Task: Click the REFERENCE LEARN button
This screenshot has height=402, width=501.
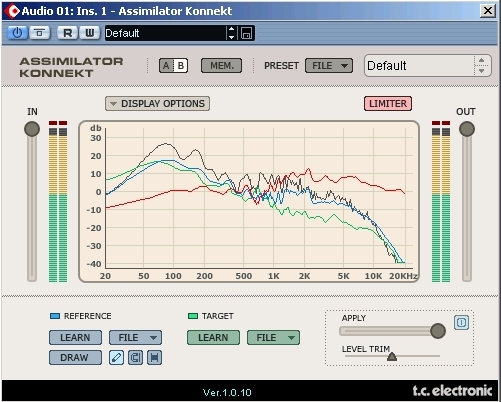Action: point(75,337)
